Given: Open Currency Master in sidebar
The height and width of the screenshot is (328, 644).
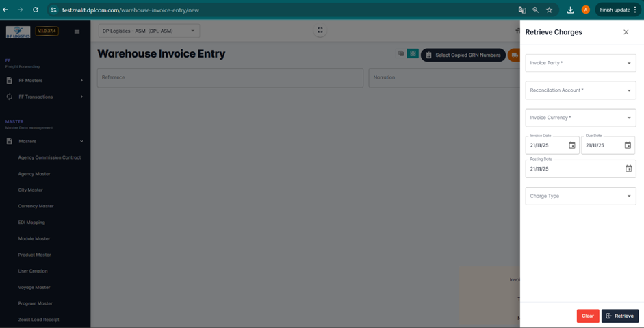Looking at the screenshot, I should tap(36, 206).
